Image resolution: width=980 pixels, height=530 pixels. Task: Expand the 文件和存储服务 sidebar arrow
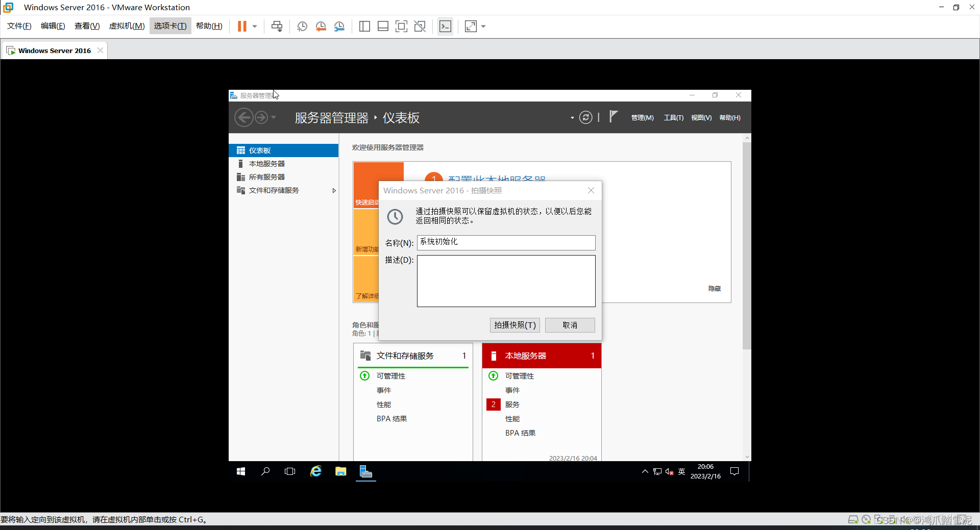(x=334, y=190)
